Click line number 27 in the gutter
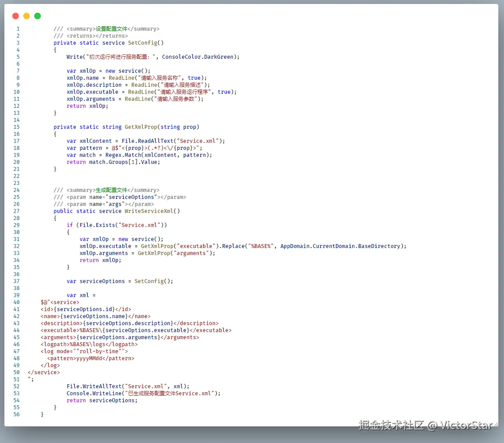The image size is (504, 443). coord(16,212)
